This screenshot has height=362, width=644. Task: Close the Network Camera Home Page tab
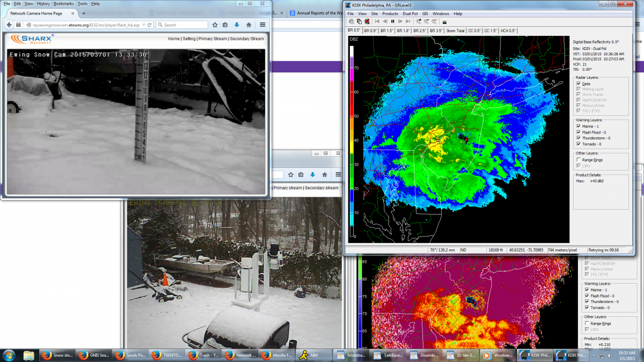[x=73, y=13]
